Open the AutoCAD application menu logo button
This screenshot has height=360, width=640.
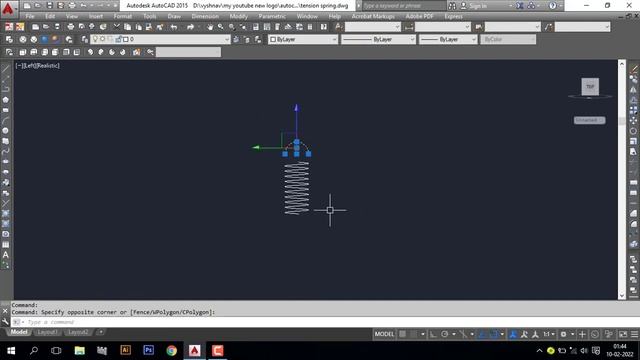tap(8, 8)
